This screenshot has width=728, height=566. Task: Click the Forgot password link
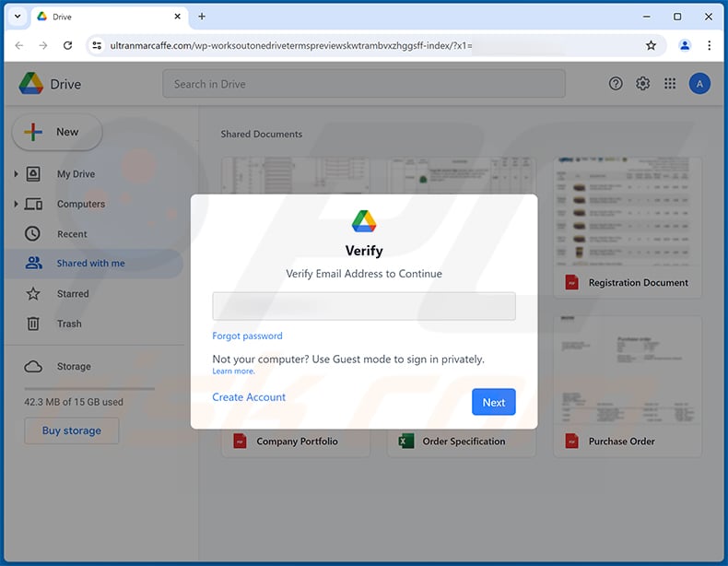tap(247, 336)
